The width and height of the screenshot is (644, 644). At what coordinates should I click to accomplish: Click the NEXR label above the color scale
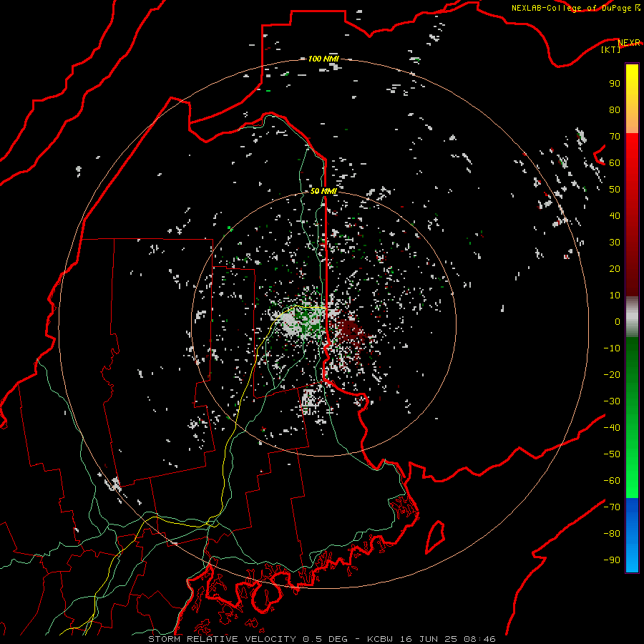[629, 43]
